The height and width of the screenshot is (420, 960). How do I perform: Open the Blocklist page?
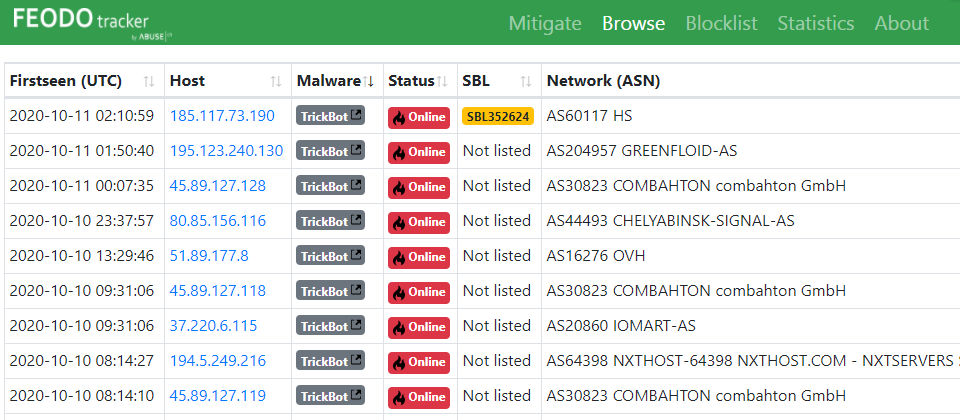721,23
